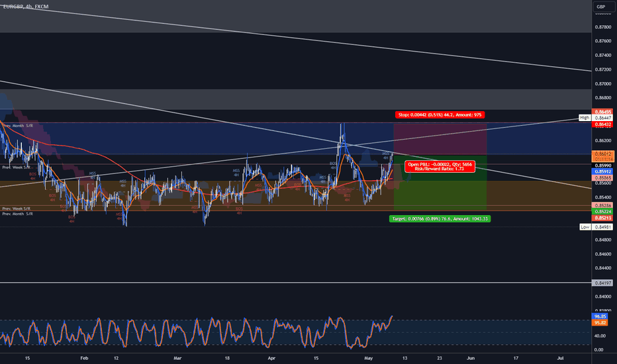Select the red Stop 0.00442 label
This screenshot has width=617, height=364.
(440, 115)
